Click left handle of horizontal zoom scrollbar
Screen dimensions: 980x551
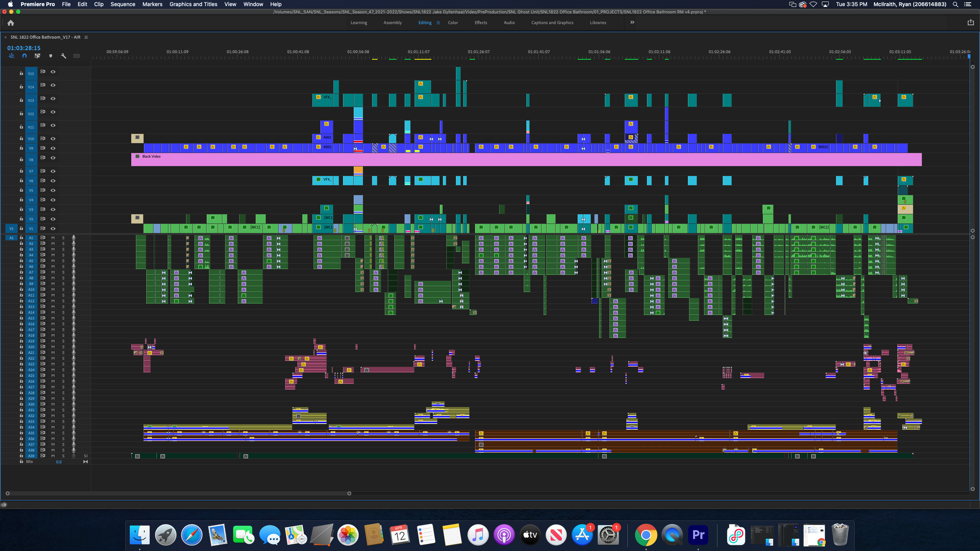coord(7,493)
